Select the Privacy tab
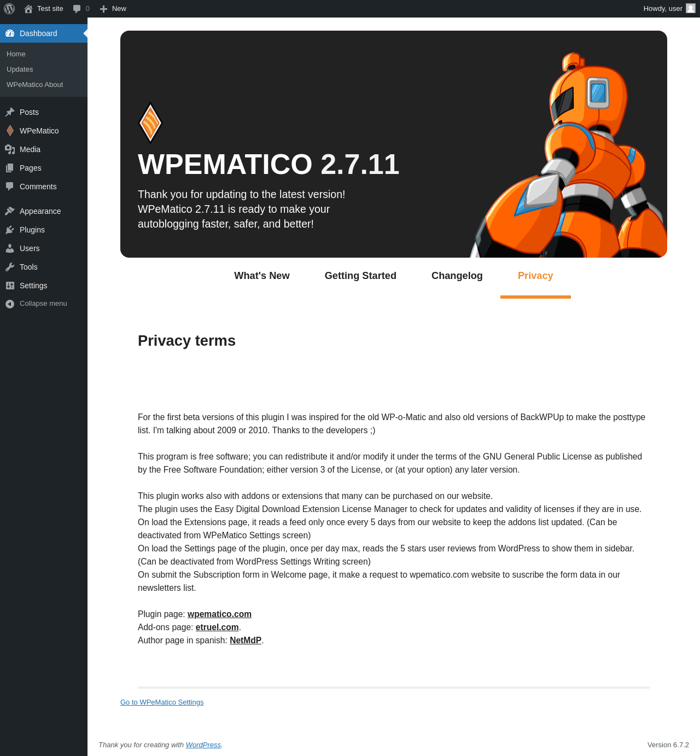The width and height of the screenshot is (700, 756). [535, 276]
